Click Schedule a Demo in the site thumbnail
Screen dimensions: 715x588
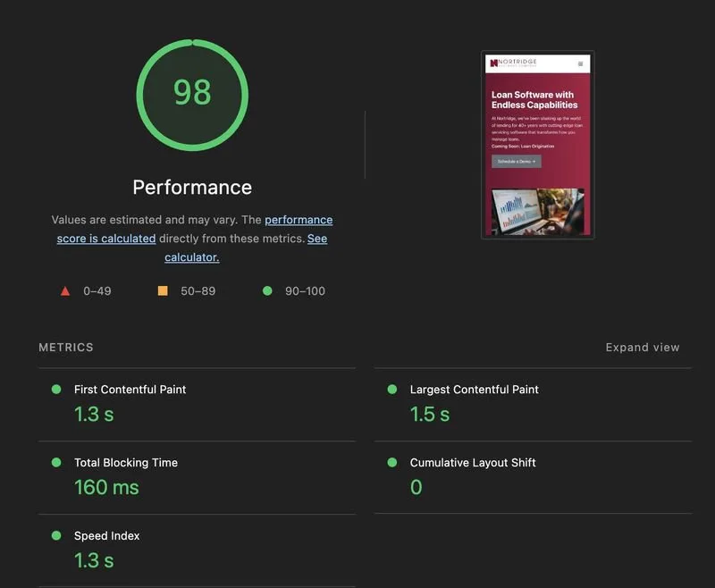tap(516, 161)
